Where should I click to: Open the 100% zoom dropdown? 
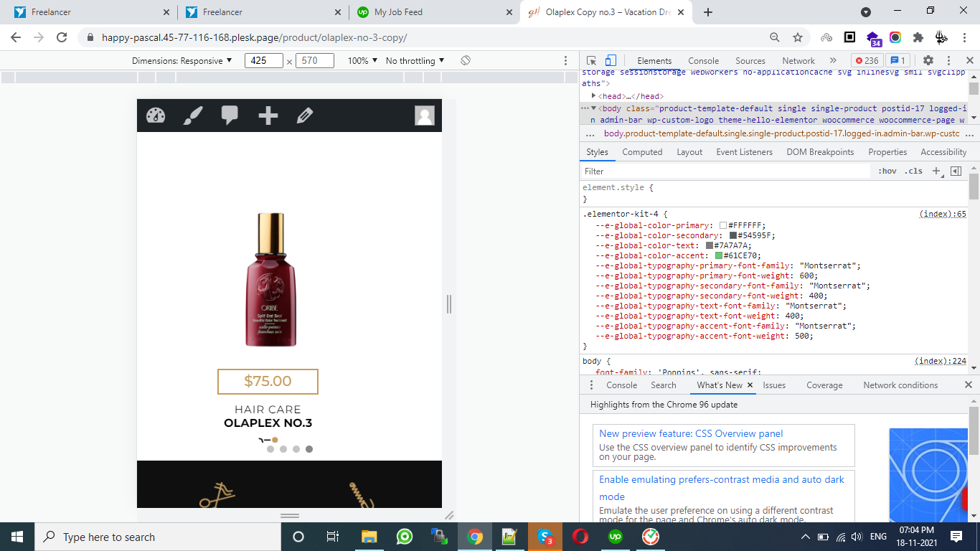(x=363, y=61)
